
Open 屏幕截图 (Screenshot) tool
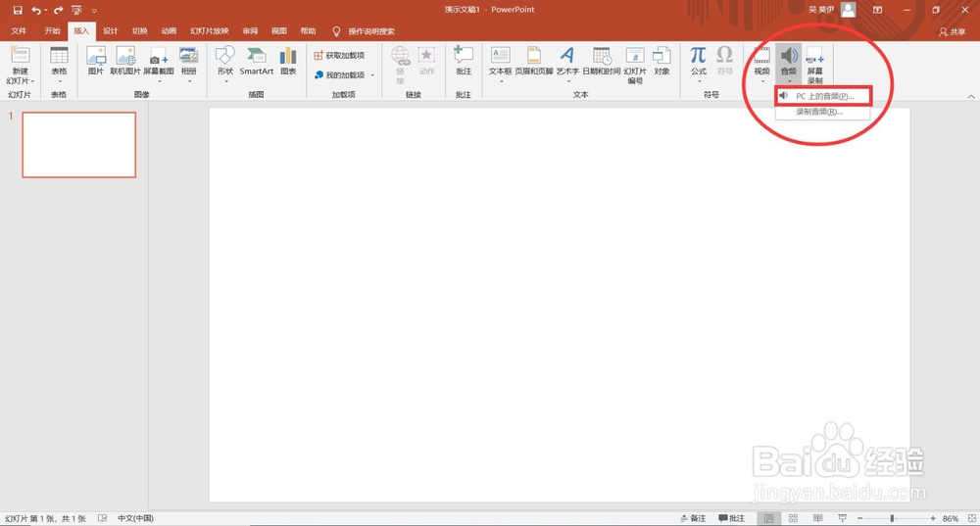(x=159, y=65)
